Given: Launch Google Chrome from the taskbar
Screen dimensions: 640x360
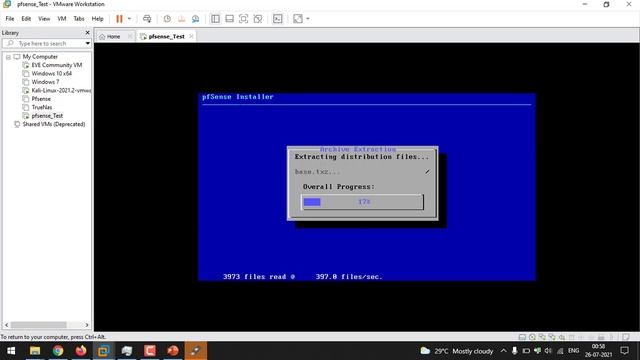Looking at the screenshot, I should tap(58, 351).
